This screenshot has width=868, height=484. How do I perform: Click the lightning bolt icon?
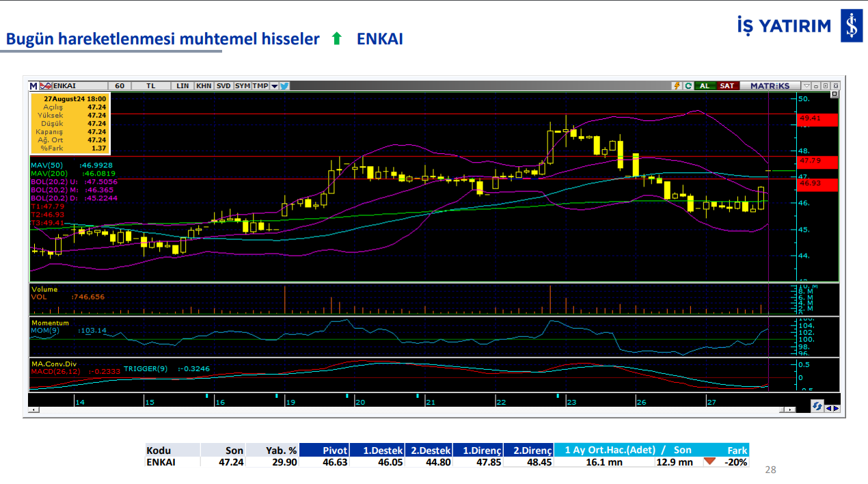(677, 86)
